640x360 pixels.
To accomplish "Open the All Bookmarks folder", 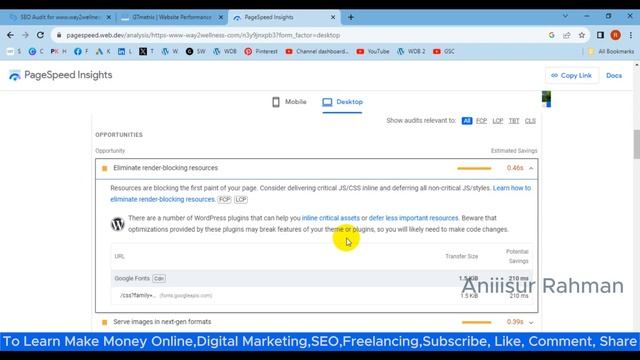I will click(611, 51).
